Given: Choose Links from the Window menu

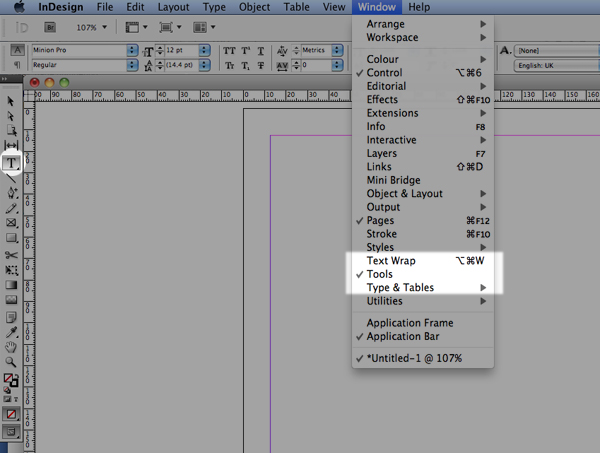Looking at the screenshot, I should (423, 167).
